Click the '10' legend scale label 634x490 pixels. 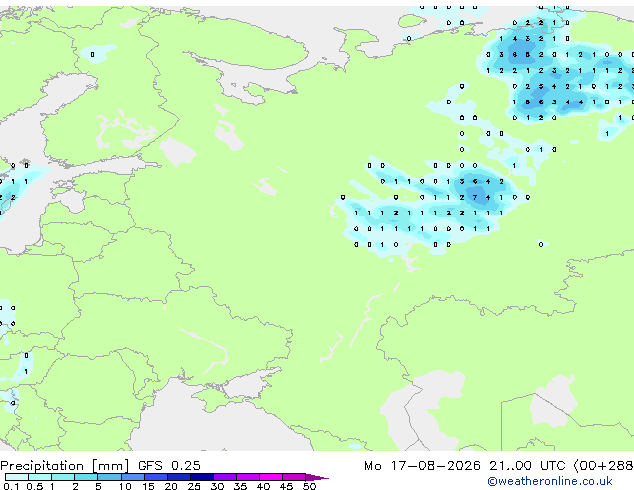[x=125, y=486]
